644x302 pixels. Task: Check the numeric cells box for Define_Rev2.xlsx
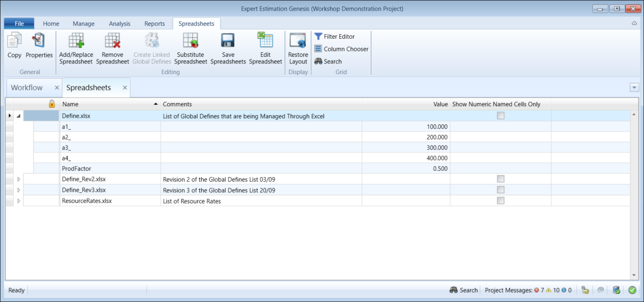click(500, 179)
